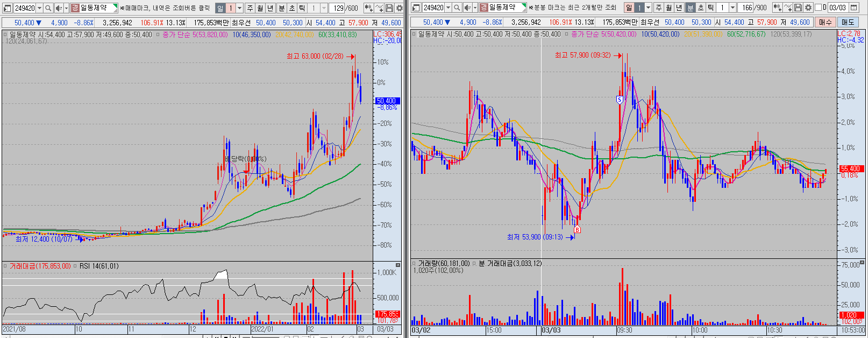
Task: Click the save chart icon in right chart
Action: [798, 8]
